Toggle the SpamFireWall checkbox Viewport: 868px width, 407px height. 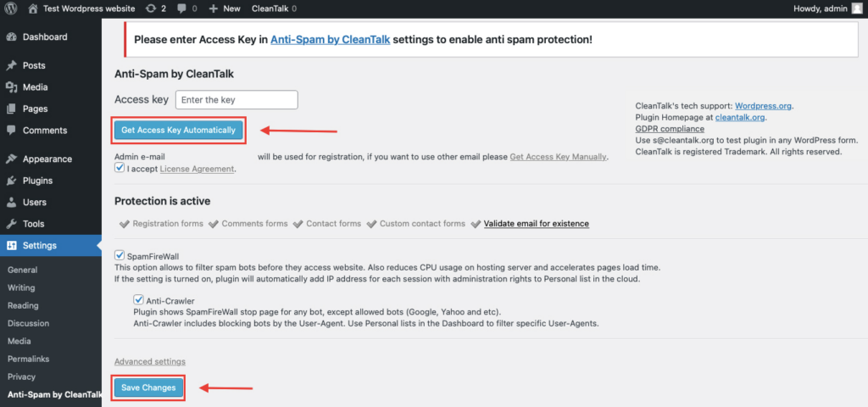coord(120,255)
